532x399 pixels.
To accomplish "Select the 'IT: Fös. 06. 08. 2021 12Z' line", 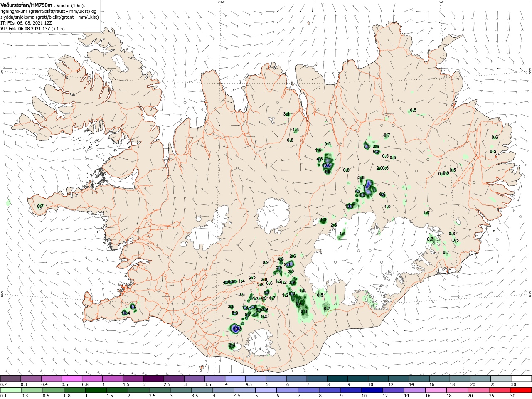I will [x=26, y=22].
